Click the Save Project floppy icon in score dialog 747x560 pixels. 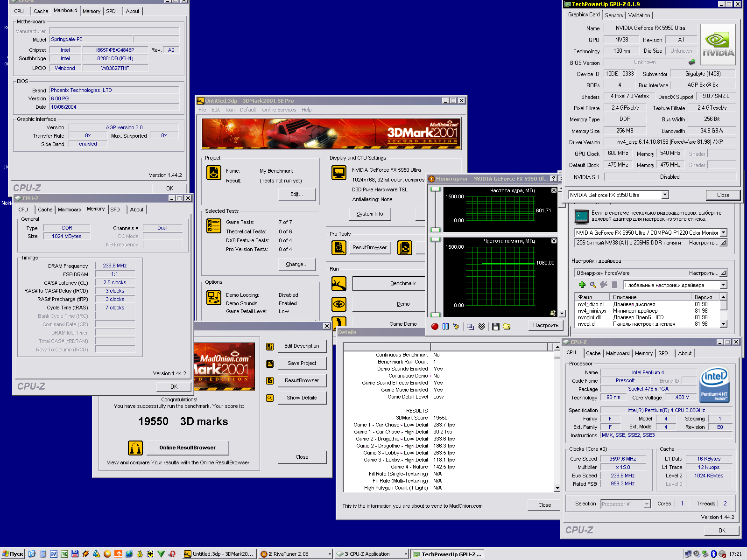point(270,364)
